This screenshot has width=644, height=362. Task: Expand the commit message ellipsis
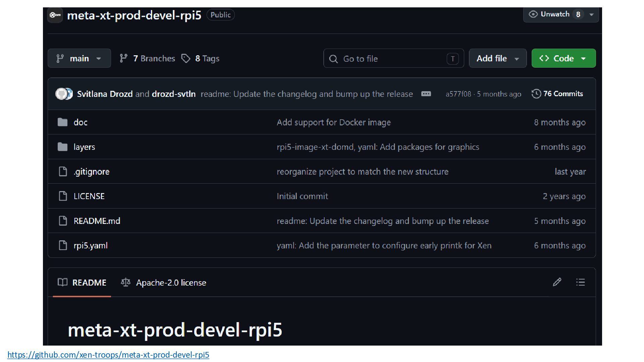426,94
